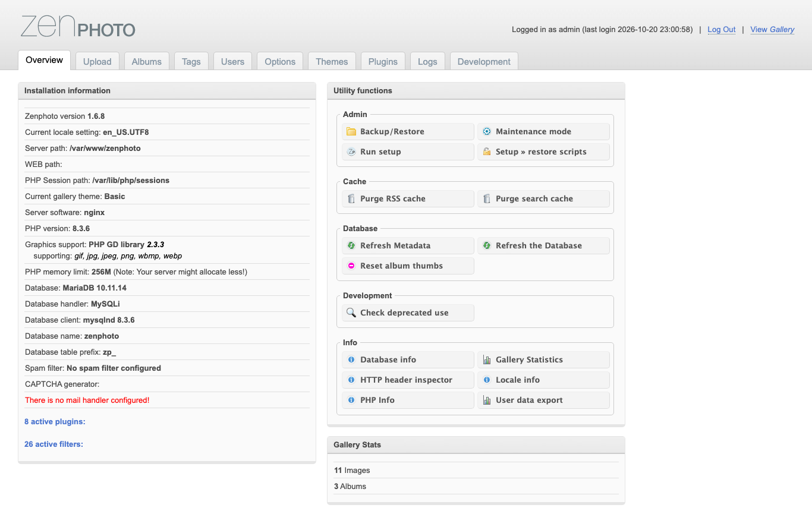This screenshot has width=812, height=511.
Task: Select the Overview tab
Action: click(45, 60)
